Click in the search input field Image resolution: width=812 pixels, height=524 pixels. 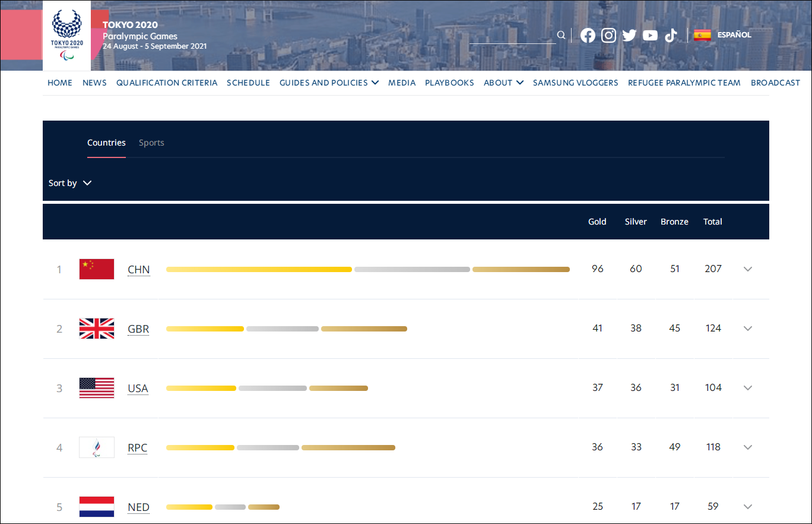coord(512,36)
